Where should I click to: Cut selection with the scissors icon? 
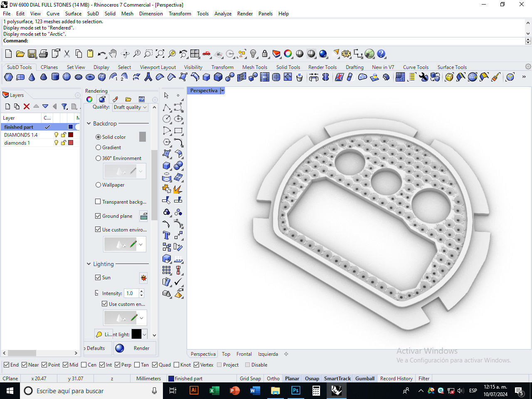pos(66,54)
